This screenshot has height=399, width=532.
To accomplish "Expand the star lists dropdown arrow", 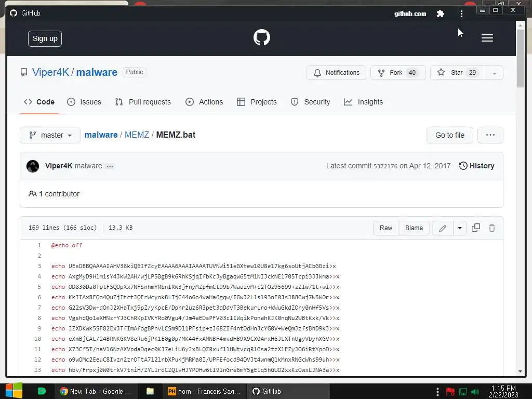I will coord(495,73).
